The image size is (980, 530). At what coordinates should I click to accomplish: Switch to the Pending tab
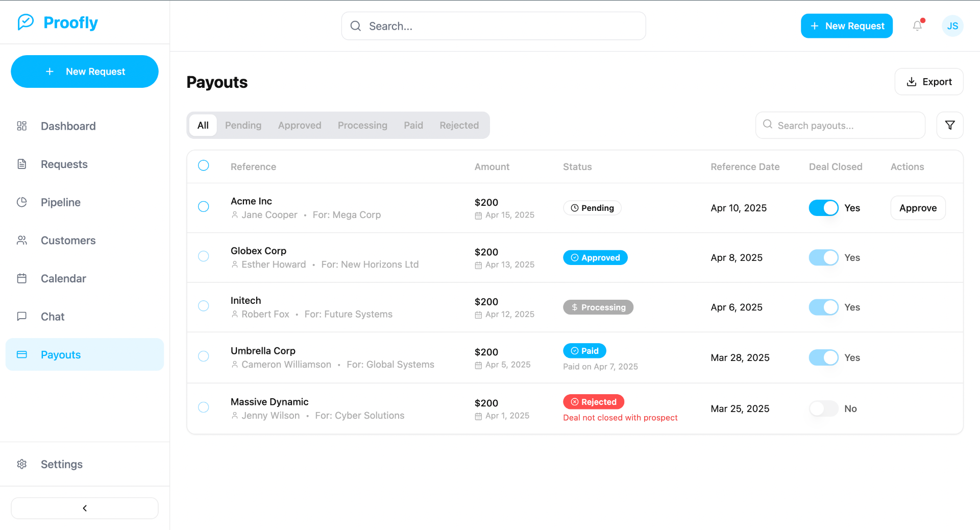pos(243,126)
